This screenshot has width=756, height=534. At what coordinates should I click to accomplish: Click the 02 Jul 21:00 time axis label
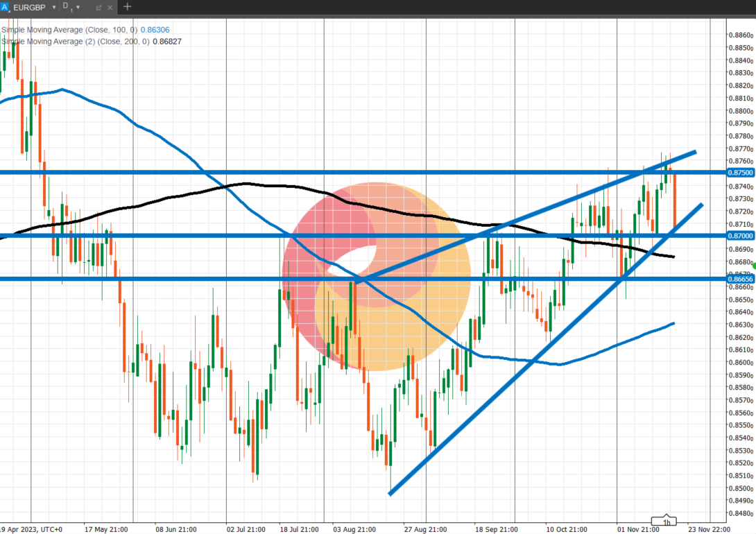246,529
